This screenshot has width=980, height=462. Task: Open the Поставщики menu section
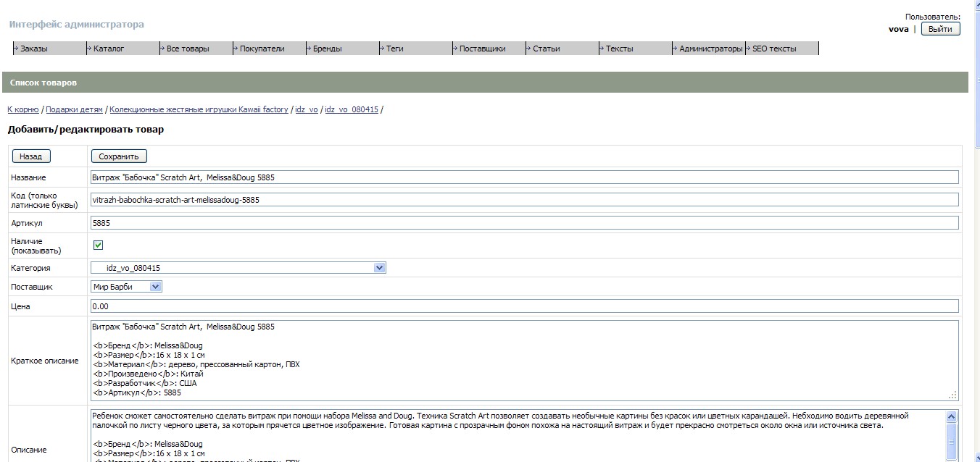pos(489,49)
